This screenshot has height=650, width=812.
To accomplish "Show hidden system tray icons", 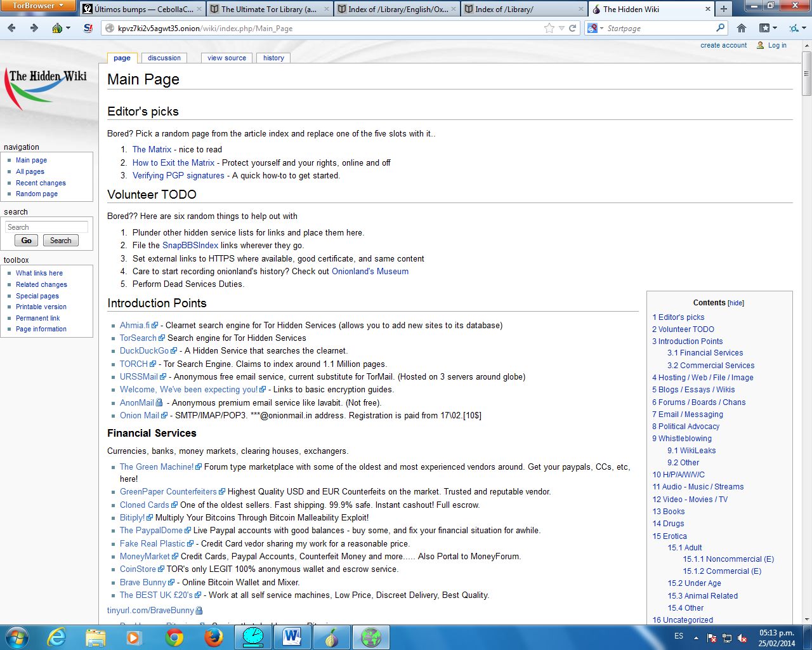I will (x=696, y=637).
